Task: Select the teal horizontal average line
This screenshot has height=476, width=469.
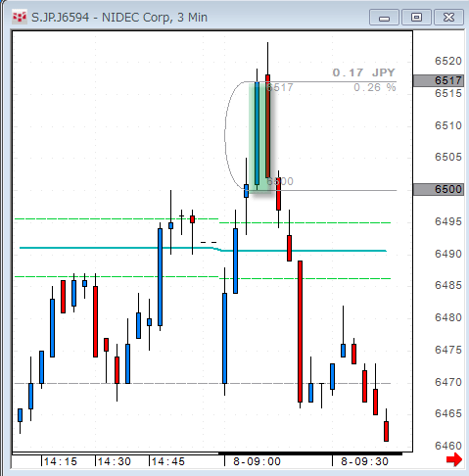Action: click(x=203, y=249)
